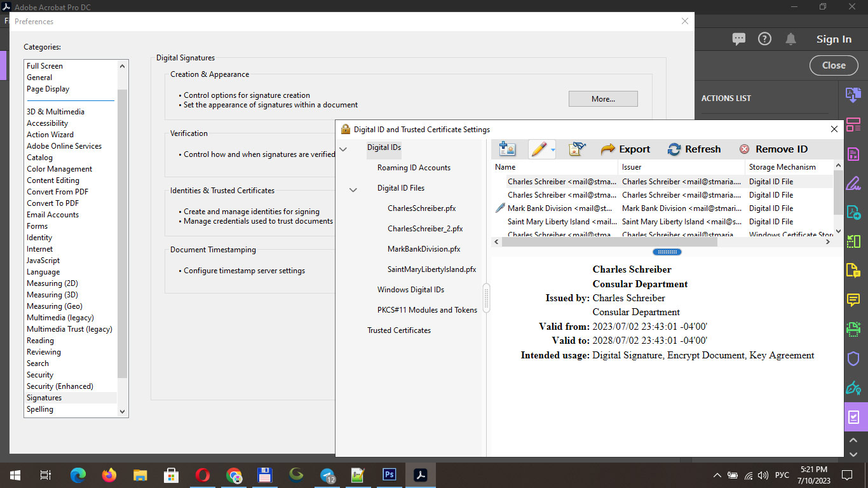Open the chat bubble icon in the header

(738, 39)
